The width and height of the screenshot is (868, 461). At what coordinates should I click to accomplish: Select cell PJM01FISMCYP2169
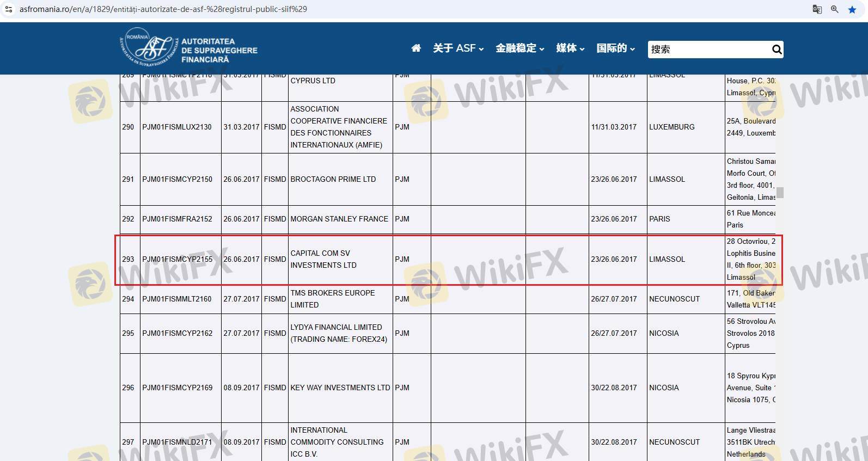tap(178, 388)
